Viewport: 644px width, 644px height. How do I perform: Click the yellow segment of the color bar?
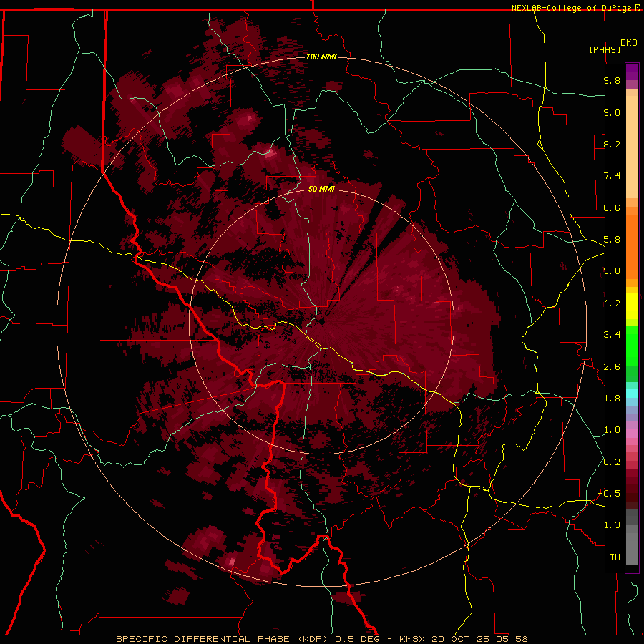click(632, 306)
